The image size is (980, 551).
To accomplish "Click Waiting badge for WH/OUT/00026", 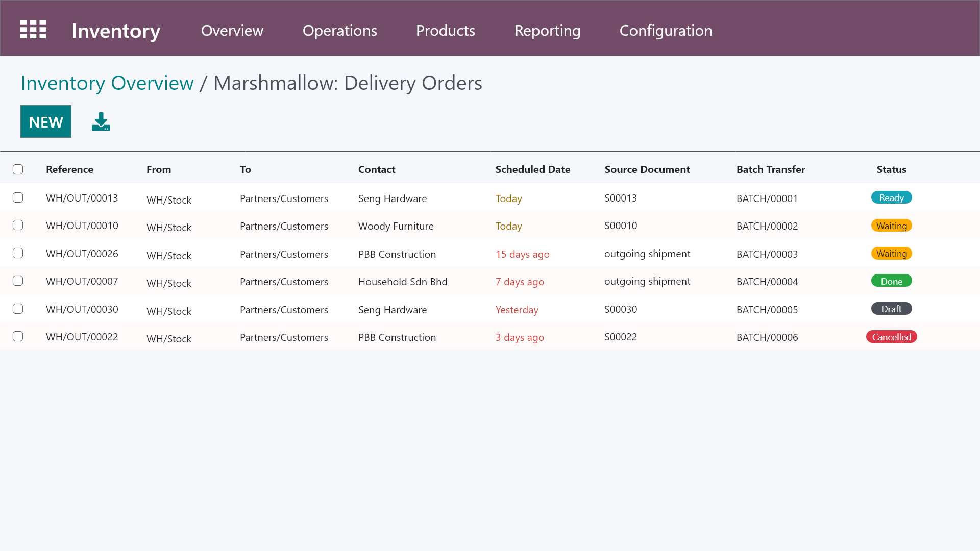I will click(891, 254).
